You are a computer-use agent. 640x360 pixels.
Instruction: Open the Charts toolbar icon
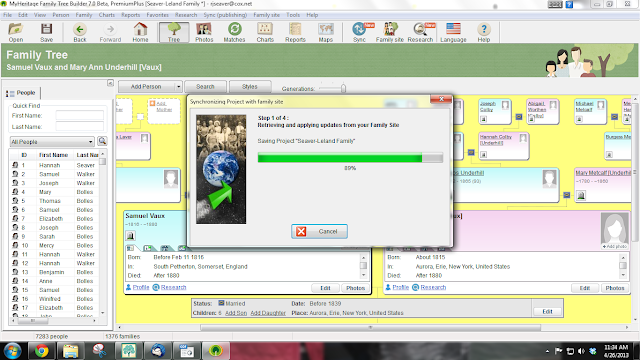[265, 32]
